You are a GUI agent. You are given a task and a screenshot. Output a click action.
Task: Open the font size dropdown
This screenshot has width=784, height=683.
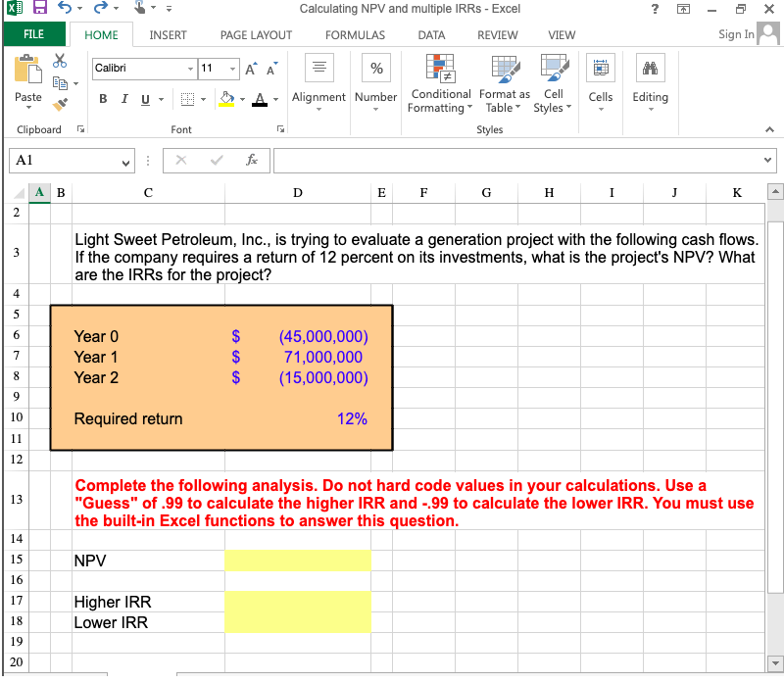click(234, 70)
